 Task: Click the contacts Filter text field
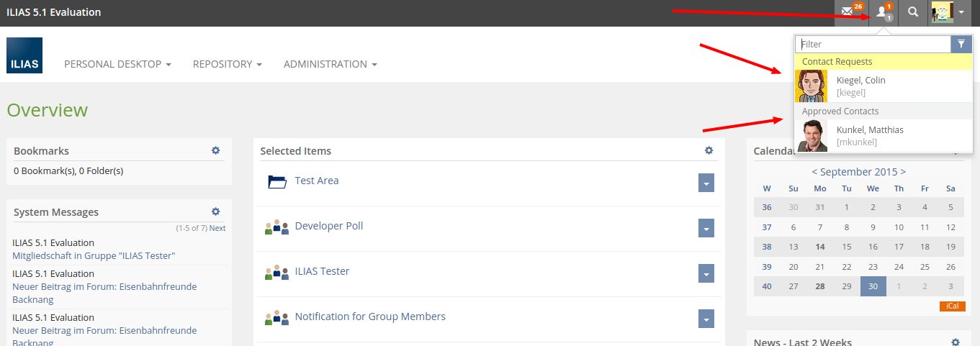[x=873, y=45]
